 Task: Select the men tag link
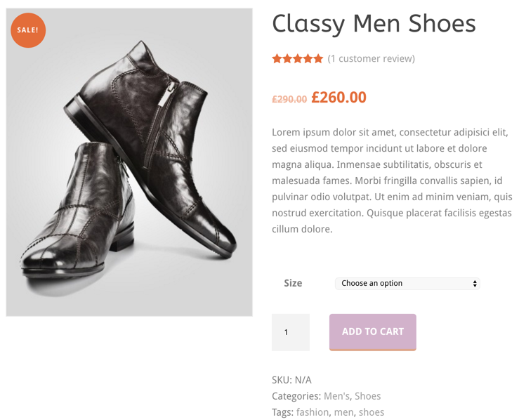pyautogui.click(x=343, y=412)
